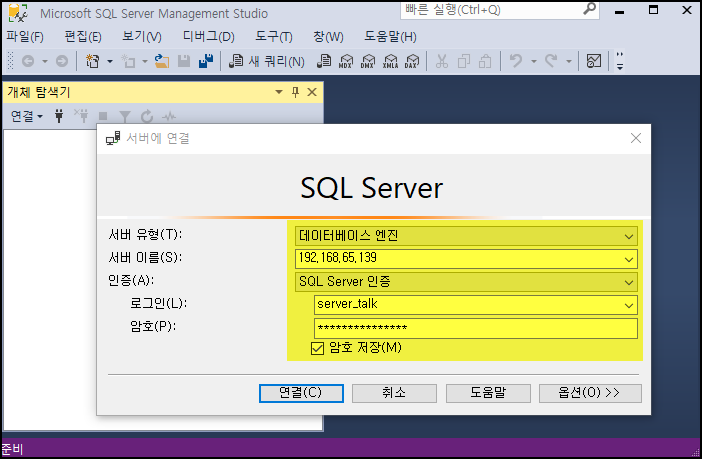
Task: Open the 디버그(D) menu
Action: click(x=209, y=37)
